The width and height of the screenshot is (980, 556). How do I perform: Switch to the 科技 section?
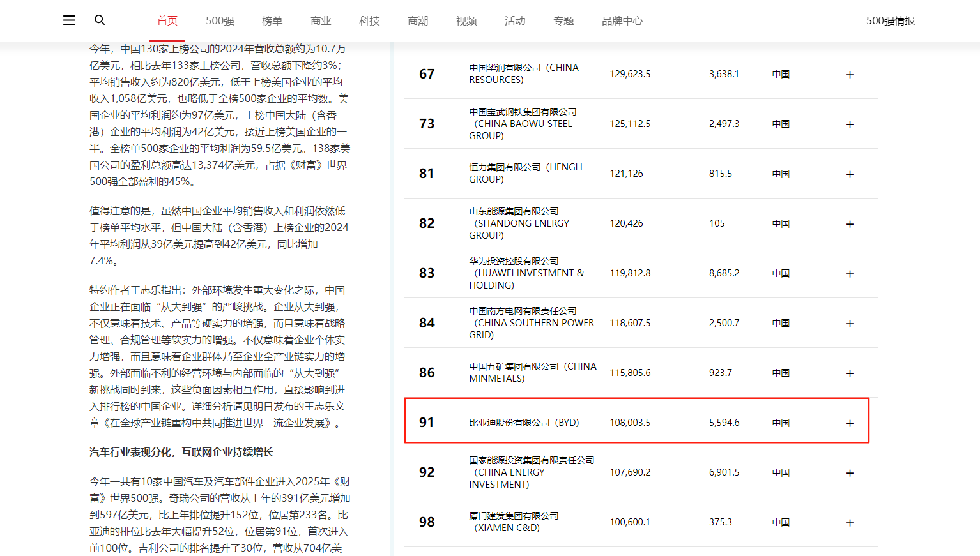tap(369, 20)
